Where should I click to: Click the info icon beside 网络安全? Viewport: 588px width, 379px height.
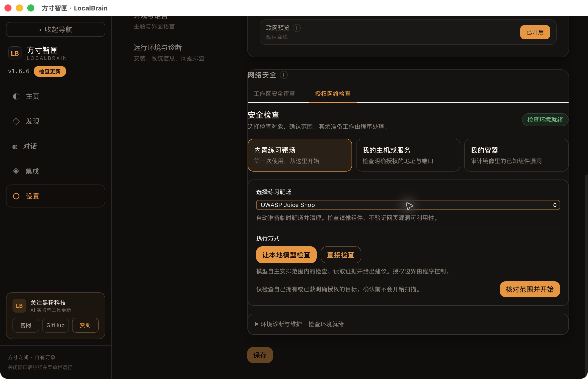point(284,75)
